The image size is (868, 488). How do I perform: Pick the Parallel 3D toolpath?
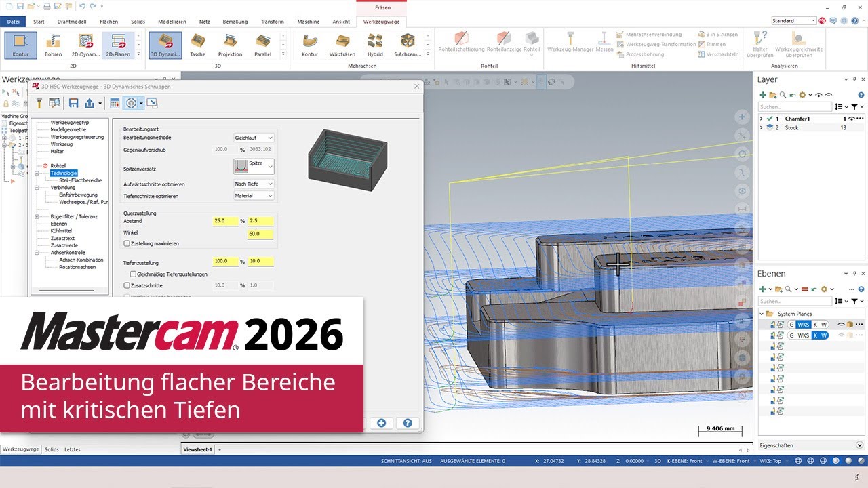(x=262, y=45)
